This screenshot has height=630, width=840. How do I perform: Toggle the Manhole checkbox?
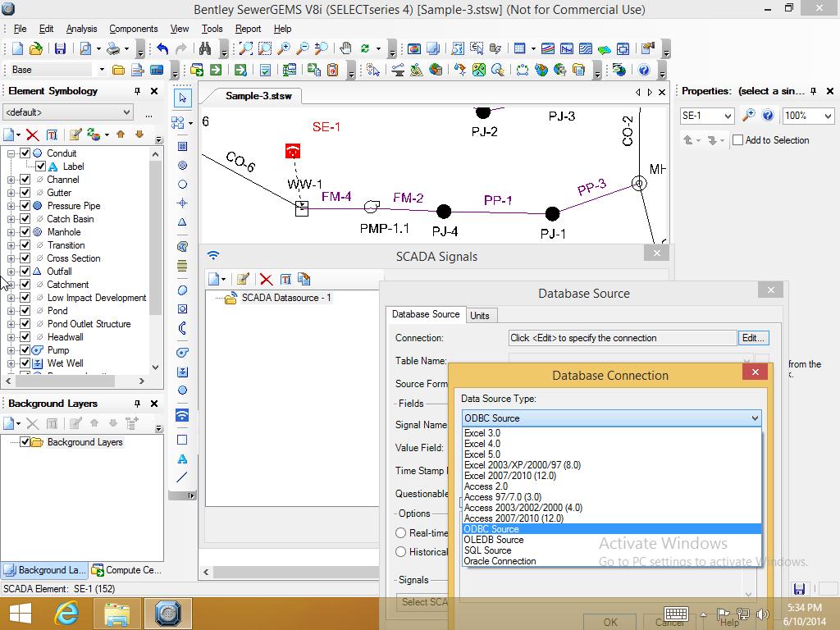click(25, 232)
